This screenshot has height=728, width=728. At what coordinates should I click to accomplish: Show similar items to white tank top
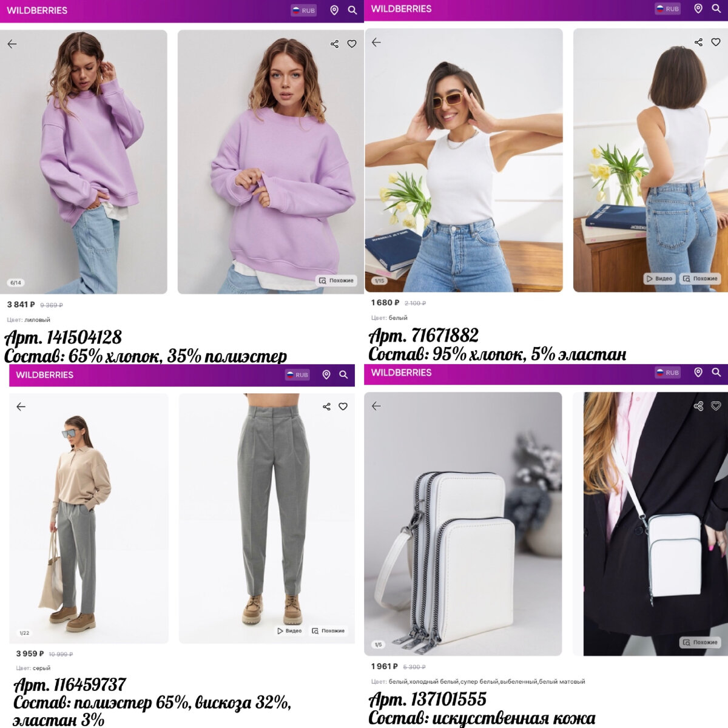700,278
